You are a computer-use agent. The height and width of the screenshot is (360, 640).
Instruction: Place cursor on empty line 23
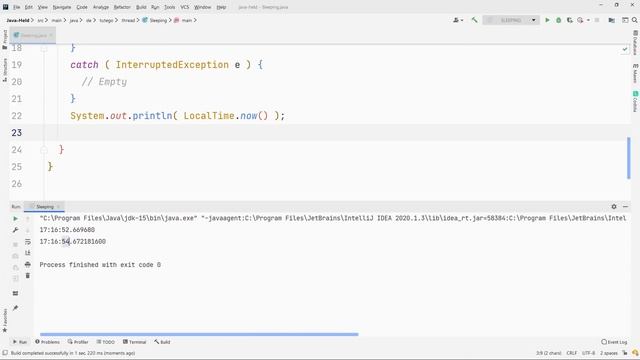320,133
